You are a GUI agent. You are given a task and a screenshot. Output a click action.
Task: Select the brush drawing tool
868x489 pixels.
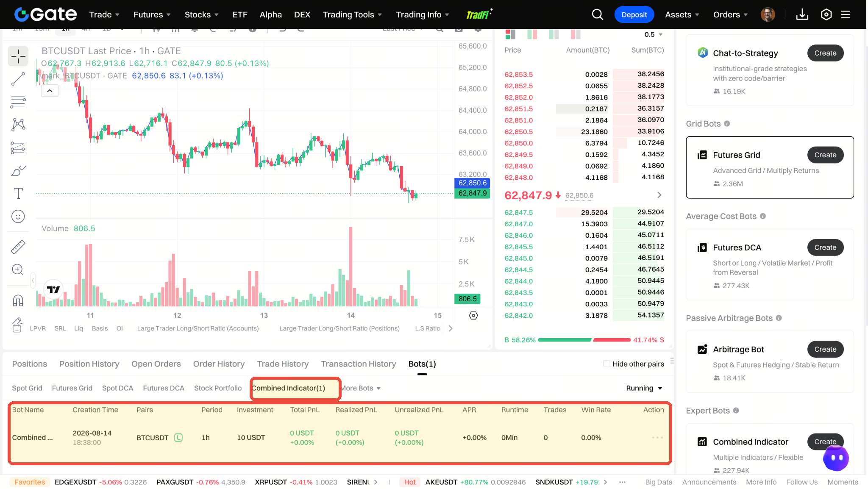click(18, 171)
